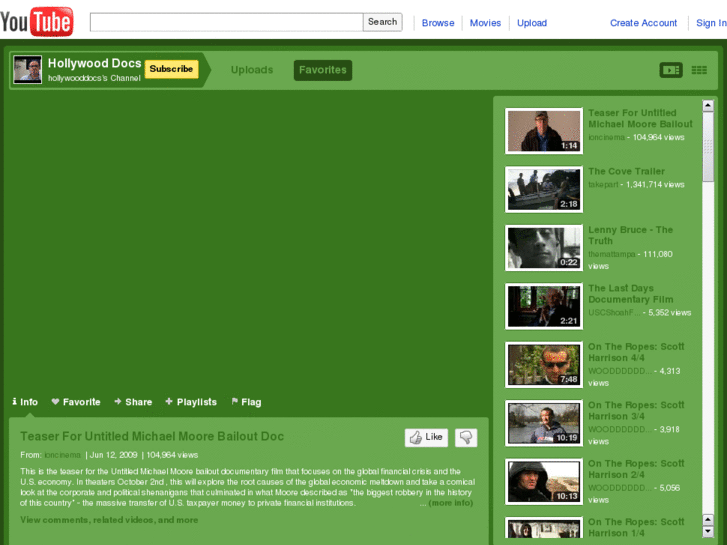The image size is (727, 545).
Task: Open On The Ropes: Scott Harrison 2/4 title
Action: pos(636,469)
